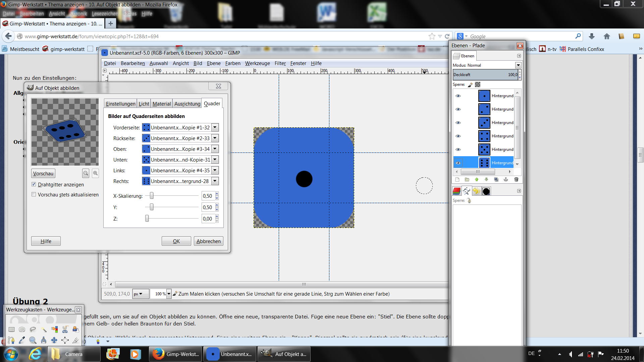Open the Vorderseite image dropdown
This screenshot has height=362, width=644.
pos(215,128)
